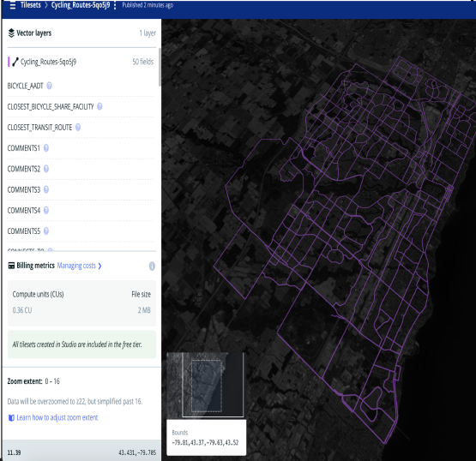Image resolution: width=476 pixels, height=461 pixels.
Task: Select the COMMENTS4 field name
Action: point(24,211)
